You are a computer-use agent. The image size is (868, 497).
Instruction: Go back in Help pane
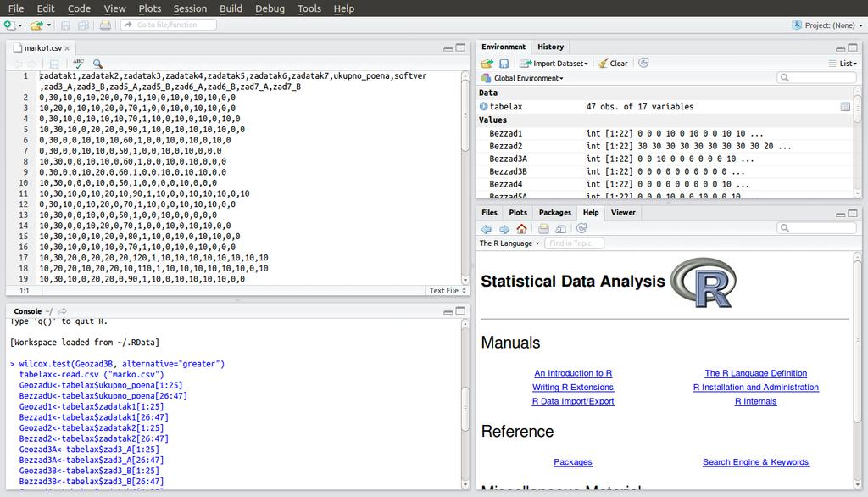tap(486, 229)
